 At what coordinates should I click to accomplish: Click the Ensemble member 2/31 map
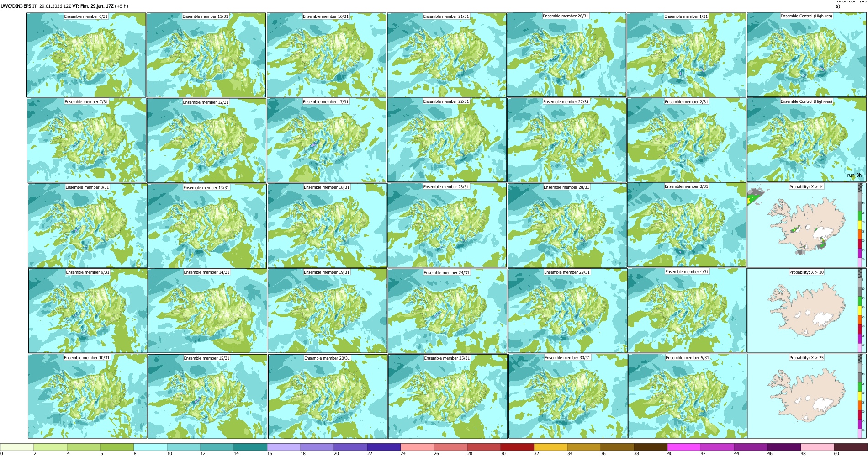687,140
